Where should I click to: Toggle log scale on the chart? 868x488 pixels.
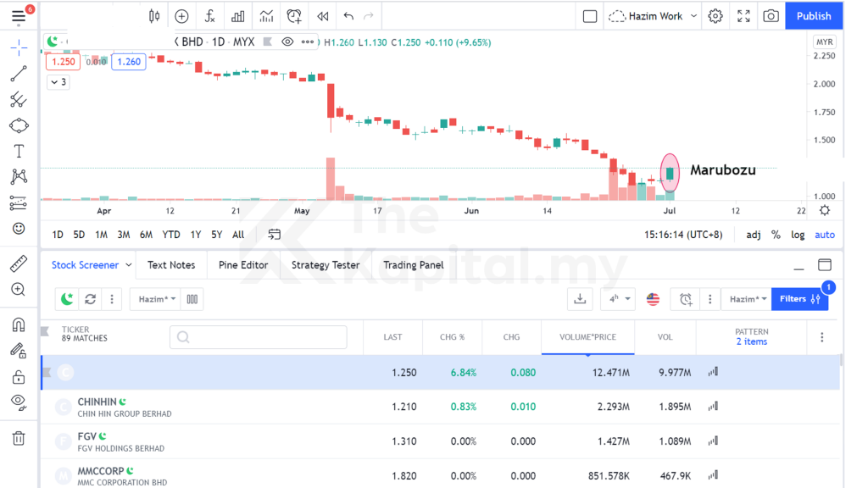798,235
